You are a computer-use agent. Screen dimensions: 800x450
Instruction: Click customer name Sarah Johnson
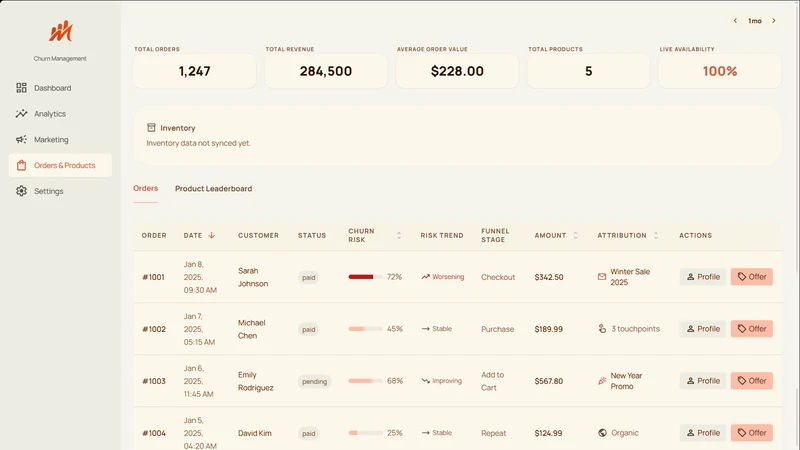253,277
